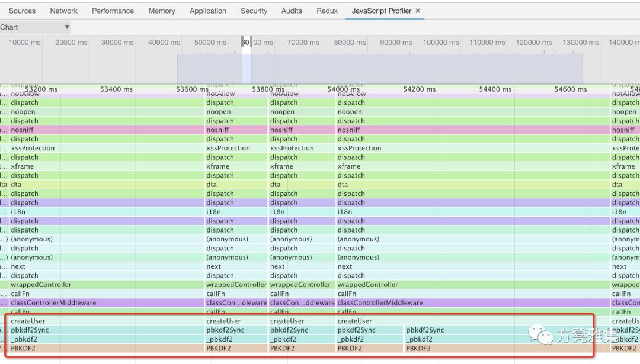Select the first dta flame bar
This screenshot has width=640, height=364.
click(x=106, y=185)
